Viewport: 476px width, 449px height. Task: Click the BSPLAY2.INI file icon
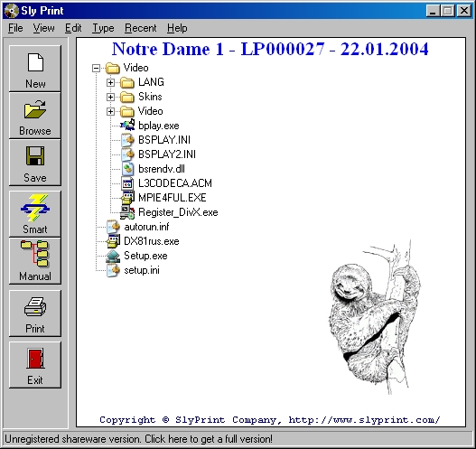(127, 154)
